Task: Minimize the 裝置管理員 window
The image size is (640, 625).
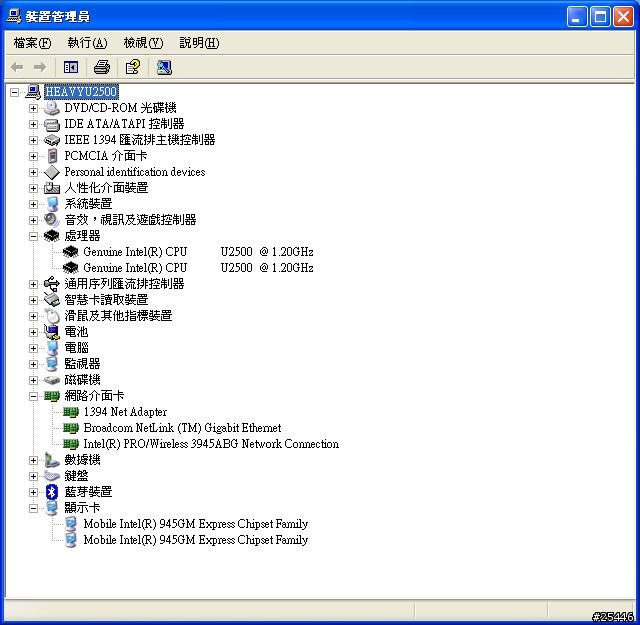Action: click(x=577, y=17)
